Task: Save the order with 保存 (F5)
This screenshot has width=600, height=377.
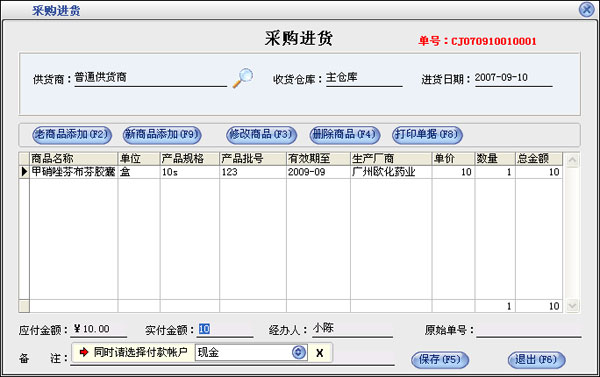Action: (440, 360)
